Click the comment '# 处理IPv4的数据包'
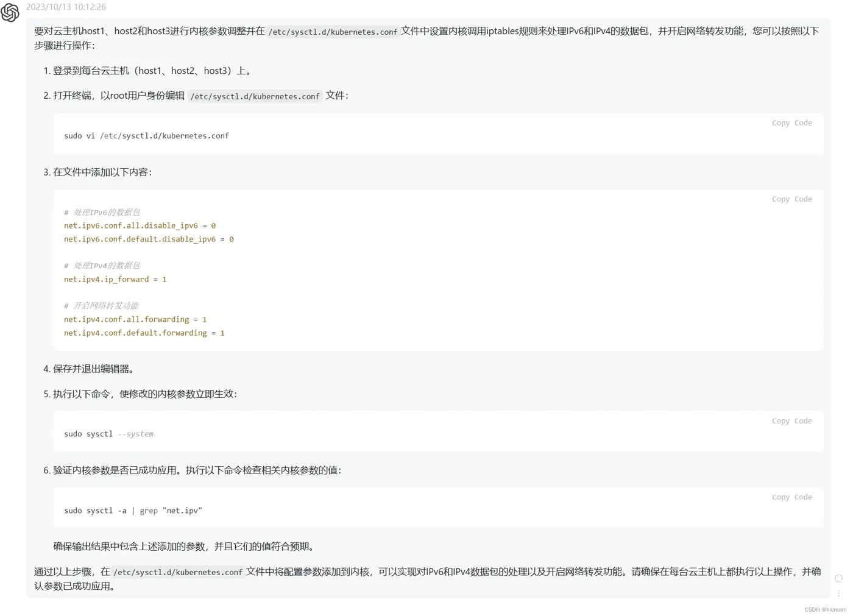The image size is (853, 616). coord(102,266)
